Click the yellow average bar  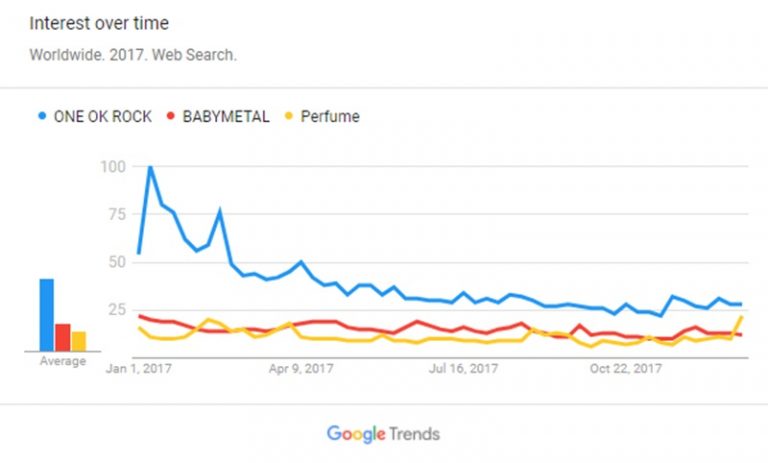tap(78, 341)
